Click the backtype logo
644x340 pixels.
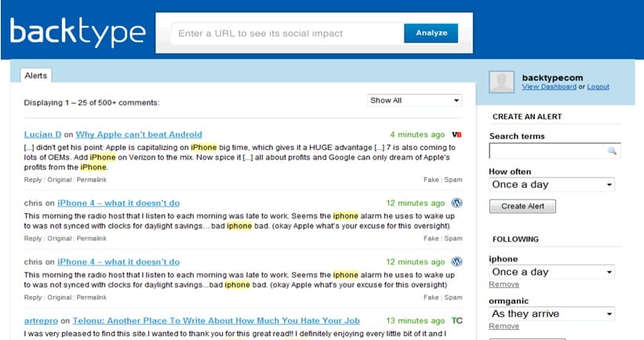click(x=78, y=32)
